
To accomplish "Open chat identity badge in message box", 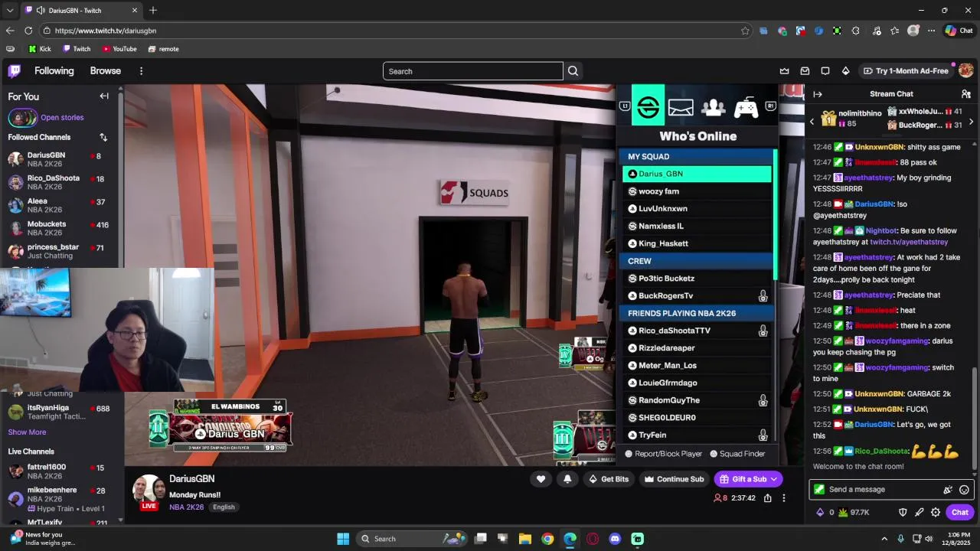I will click(819, 490).
